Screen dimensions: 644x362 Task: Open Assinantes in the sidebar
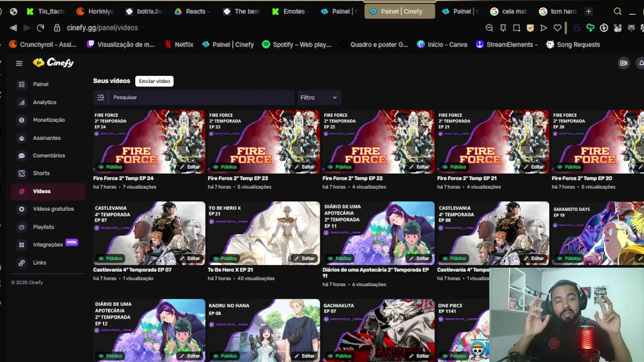47,138
